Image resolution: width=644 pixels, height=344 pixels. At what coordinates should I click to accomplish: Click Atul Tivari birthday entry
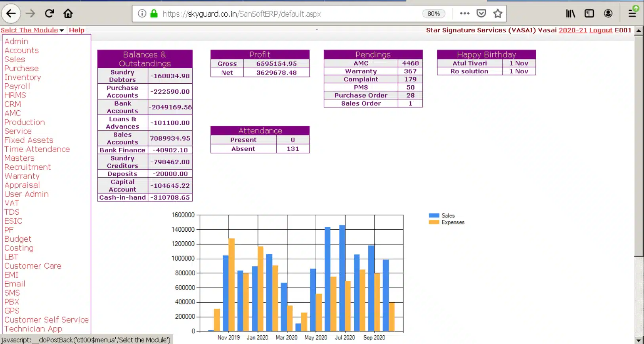pos(470,63)
